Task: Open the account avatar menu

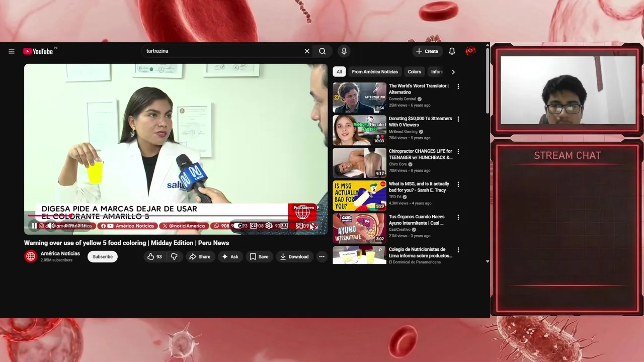Action: (470, 51)
